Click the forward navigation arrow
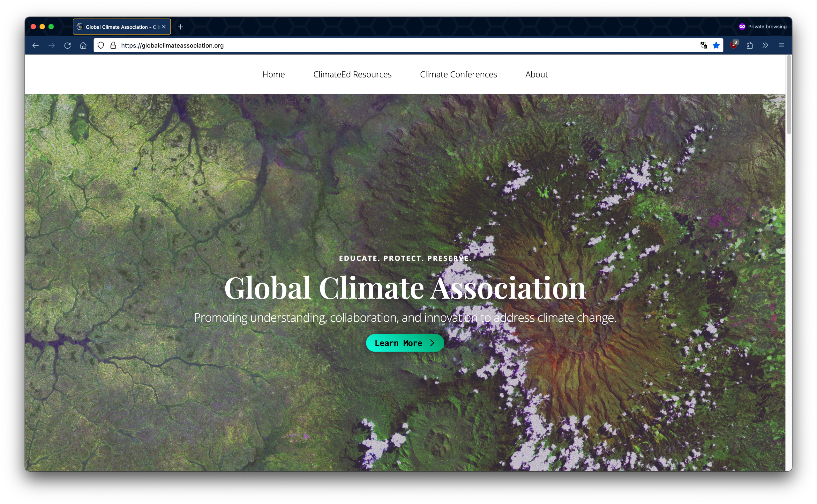This screenshot has width=817, height=504. tap(51, 45)
